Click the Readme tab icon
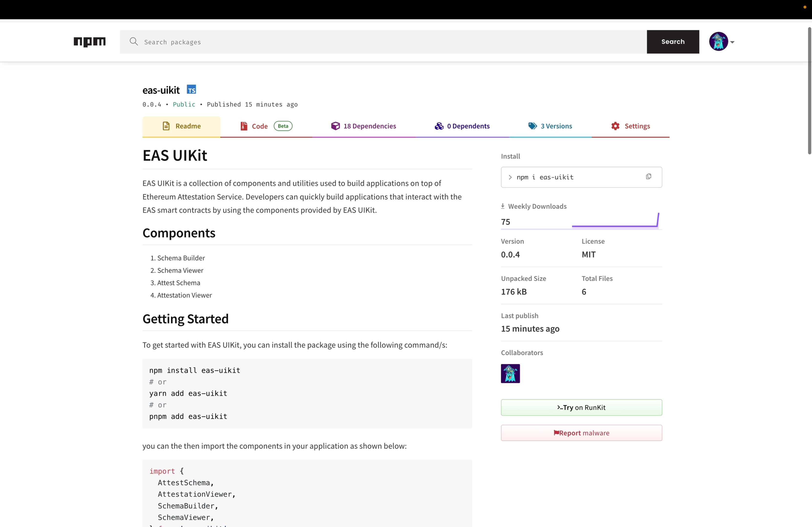Image resolution: width=812 pixels, height=527 pixels. click(166, 126)
